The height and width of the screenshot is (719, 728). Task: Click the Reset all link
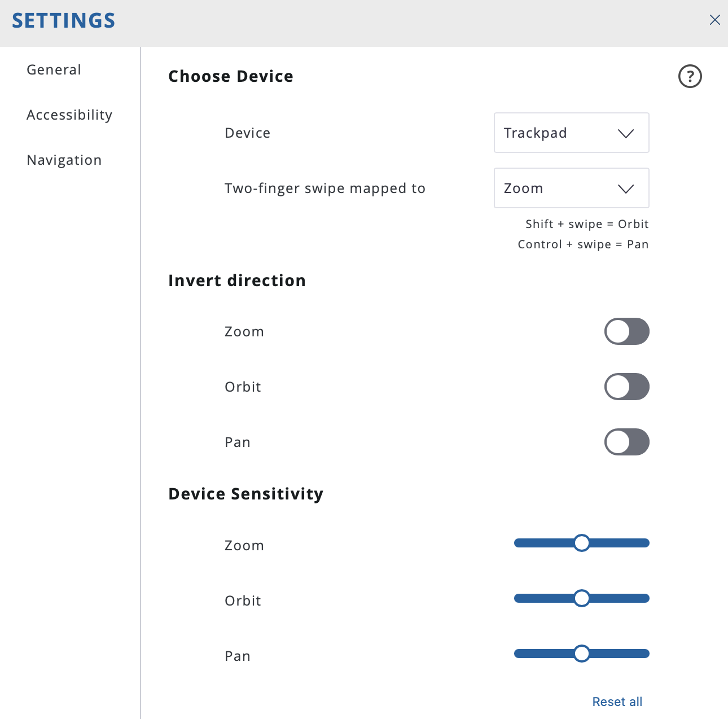tap(617, 702)
